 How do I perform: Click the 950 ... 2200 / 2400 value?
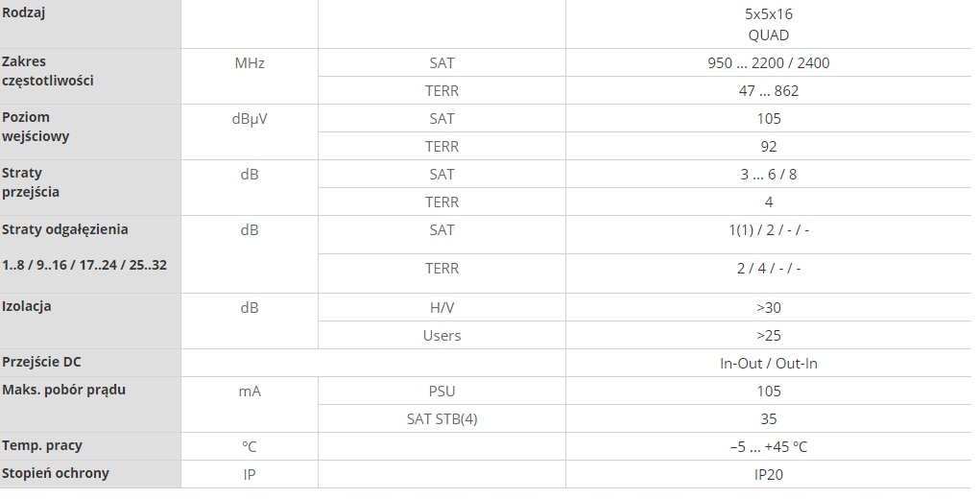tap(768, 63)
